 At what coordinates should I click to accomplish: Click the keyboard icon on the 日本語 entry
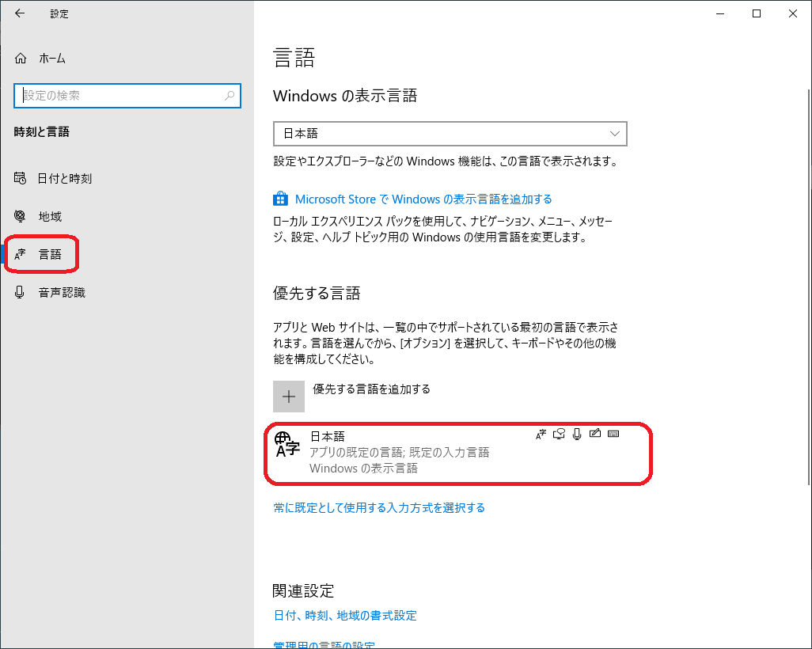[x=613, y=434]
